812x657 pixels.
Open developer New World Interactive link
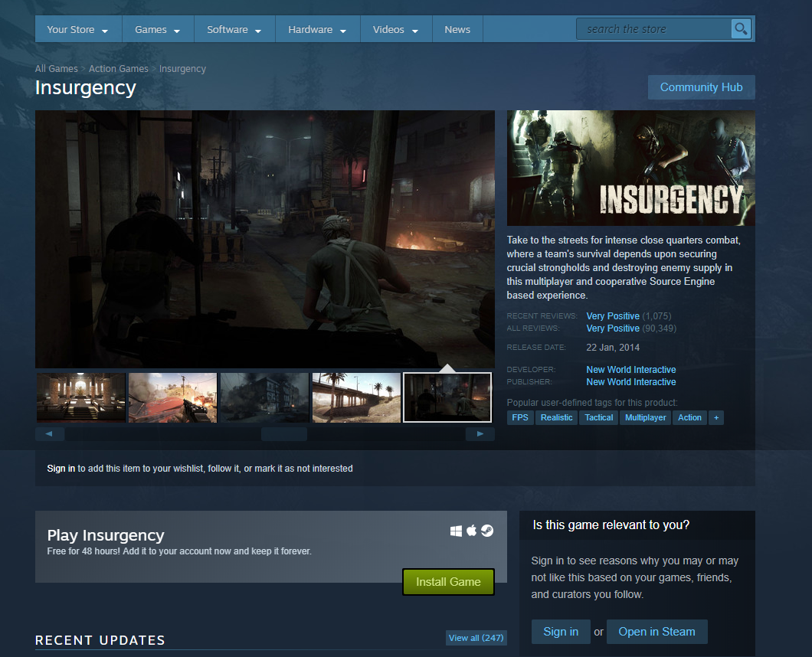[x=630, y=370]
